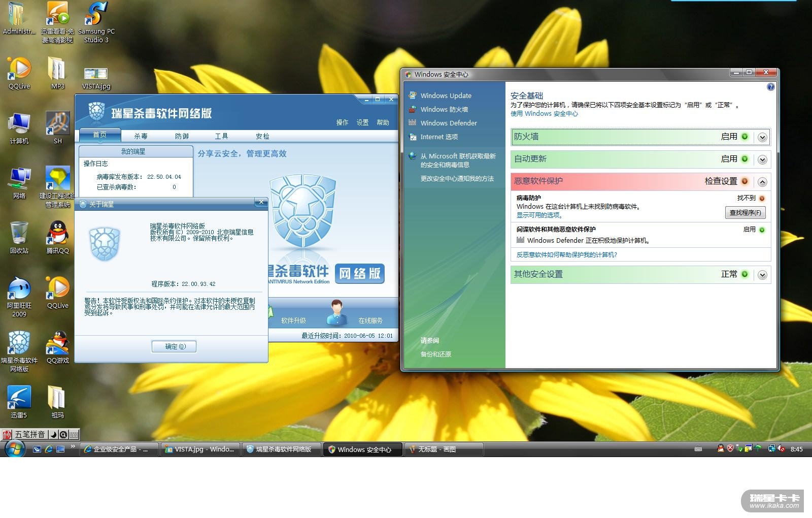
Task: Click 反恶意软件如何帮助保护我的计算机 link
Action: (x=567, y=255)
